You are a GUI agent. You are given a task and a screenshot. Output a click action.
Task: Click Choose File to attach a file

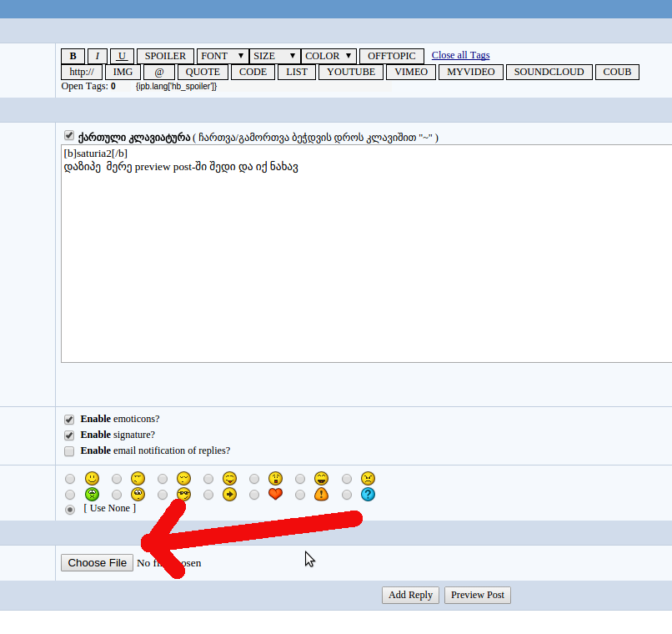98,563
